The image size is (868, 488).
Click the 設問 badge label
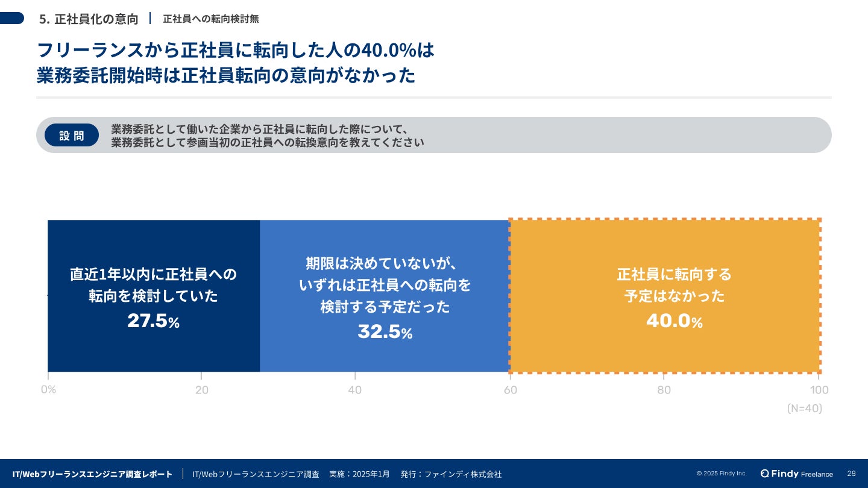[71, 136]
